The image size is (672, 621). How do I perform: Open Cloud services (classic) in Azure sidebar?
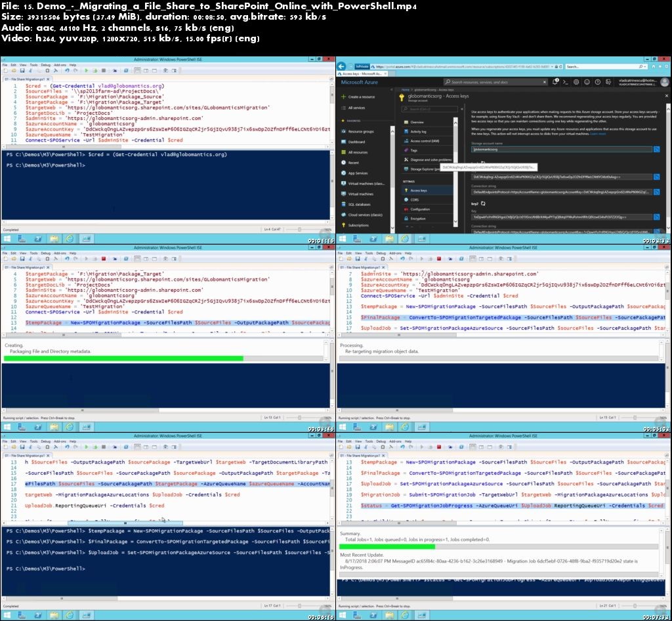click(x=362, y=215)
